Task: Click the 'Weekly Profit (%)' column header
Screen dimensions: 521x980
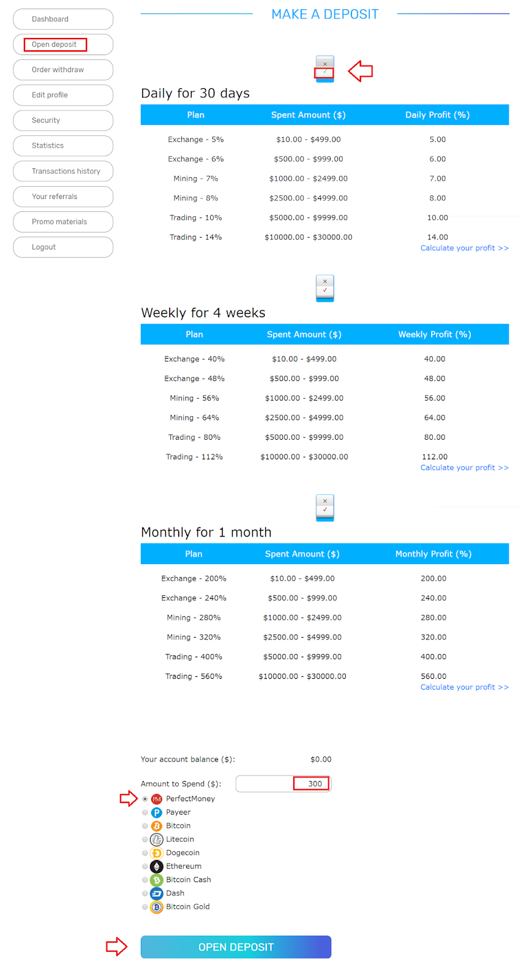Action: (x=435, y=334)
